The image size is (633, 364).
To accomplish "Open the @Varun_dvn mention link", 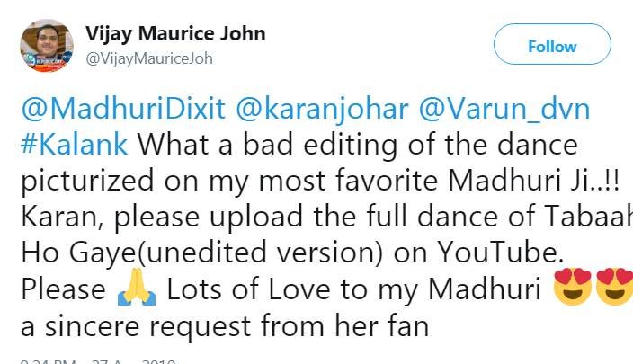I will pyautogui.click(x=502, y=110).
